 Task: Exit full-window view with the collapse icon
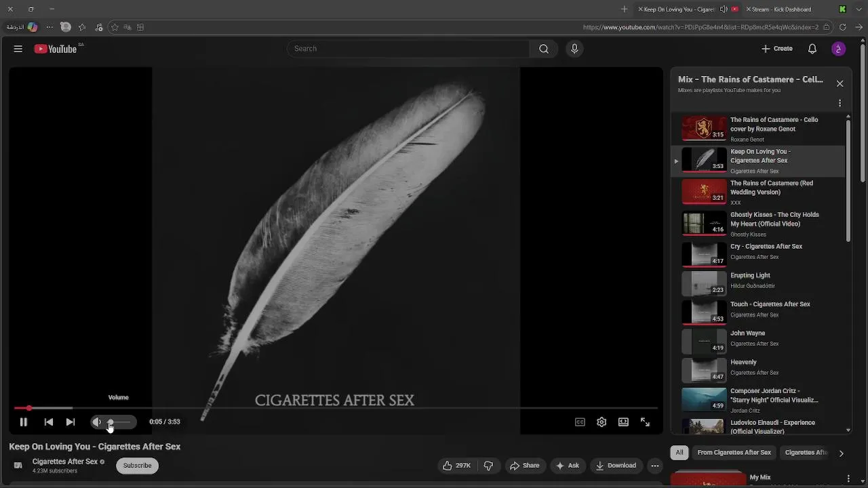(x=645, y=422)
